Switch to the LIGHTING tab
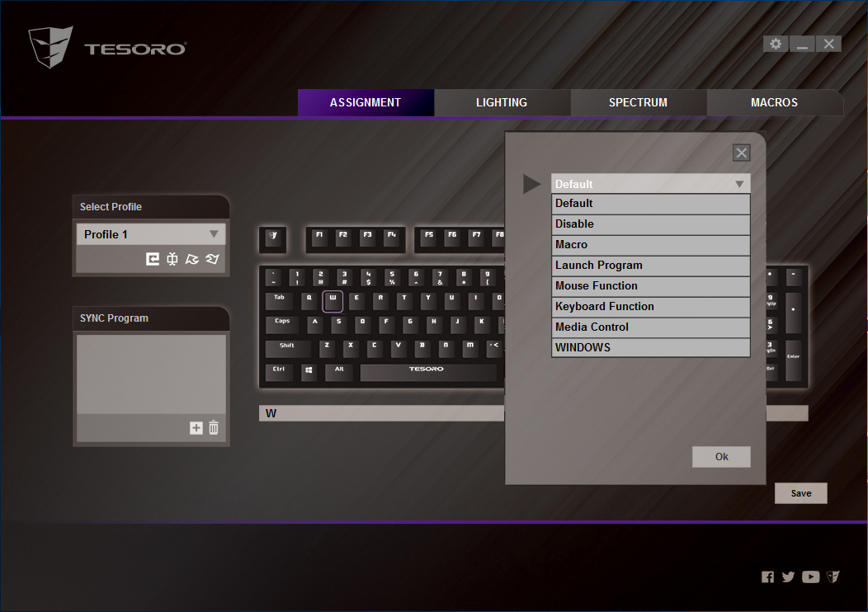This screenshot has width=868, height=612. [502, 103]
